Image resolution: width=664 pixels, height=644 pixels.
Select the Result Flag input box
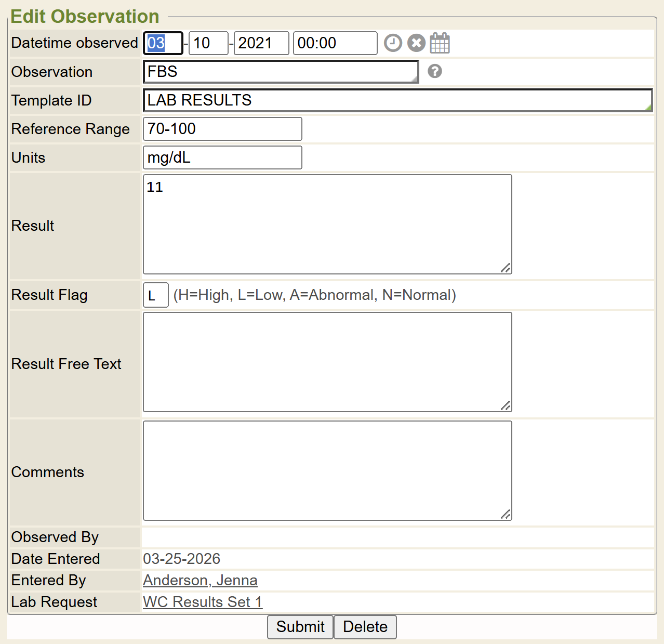[x=155, y=295]
